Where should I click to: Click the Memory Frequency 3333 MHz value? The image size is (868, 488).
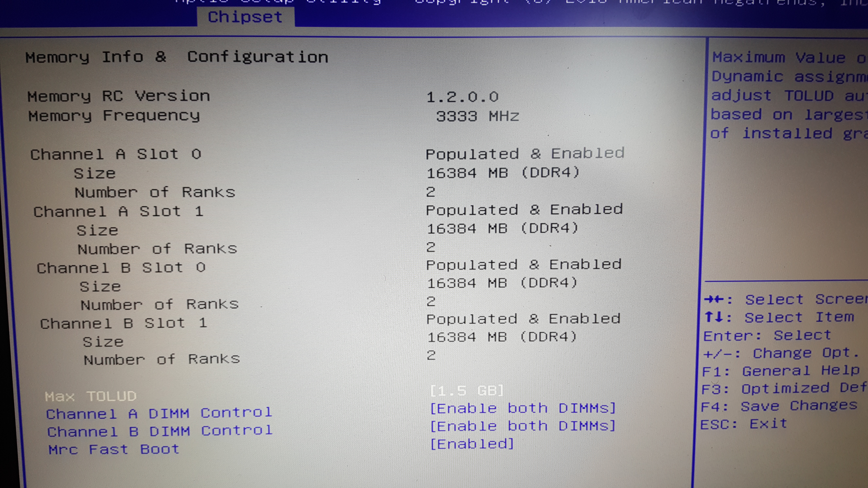[x=477, y=116]
